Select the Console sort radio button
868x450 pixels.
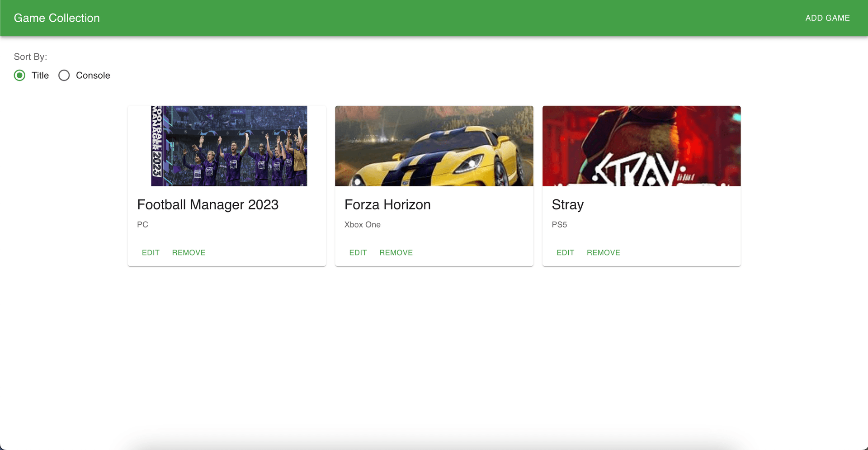64,76
